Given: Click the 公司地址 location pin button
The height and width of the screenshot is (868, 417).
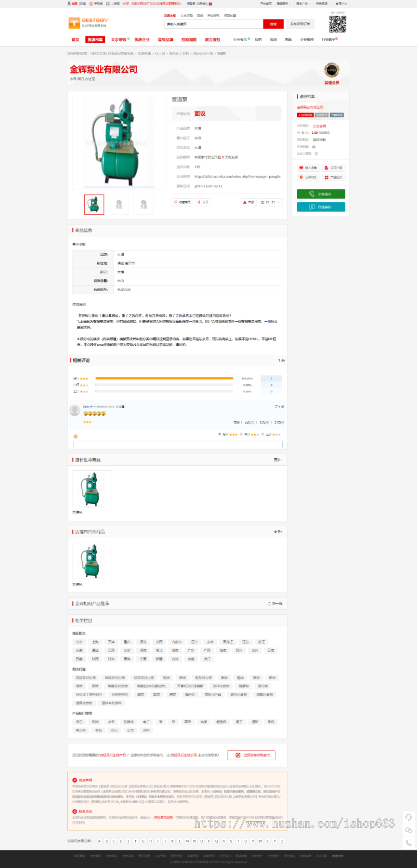Looking at the screenshot, I should click(309, 178).
